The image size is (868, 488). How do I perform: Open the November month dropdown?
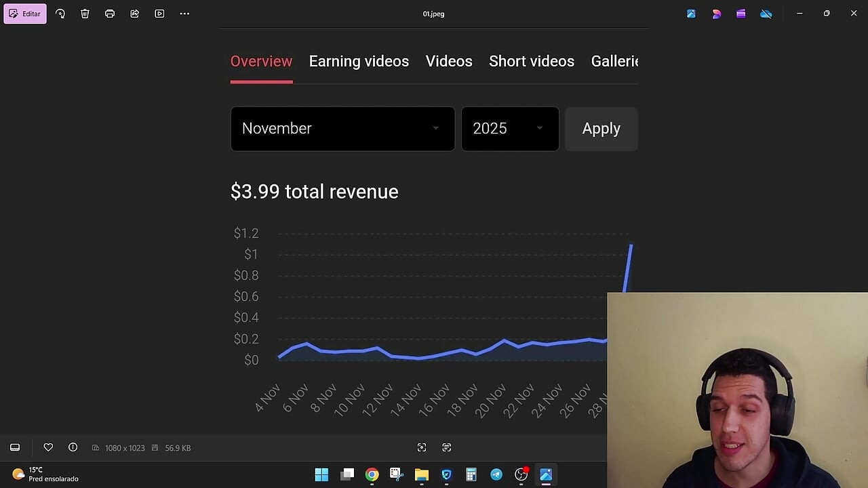click(342, 129)
